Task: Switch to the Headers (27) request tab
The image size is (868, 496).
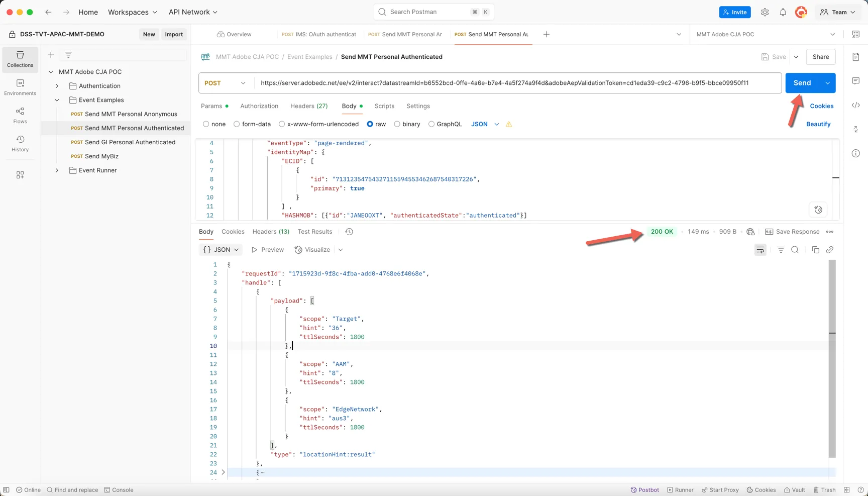Action: click(309, 106)
